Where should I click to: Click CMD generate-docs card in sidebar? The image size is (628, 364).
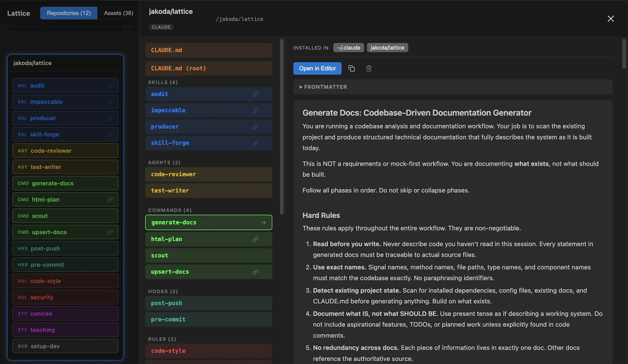click(x=65, y=183)
